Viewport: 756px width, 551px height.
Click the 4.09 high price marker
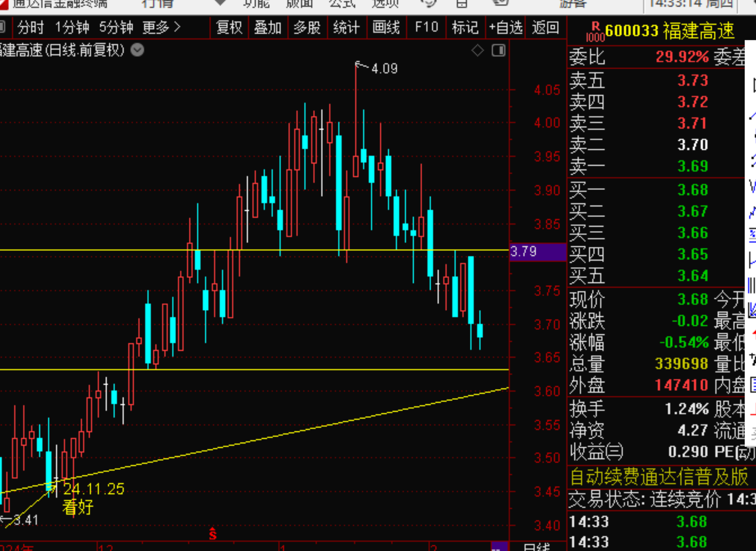click(384, 68)
